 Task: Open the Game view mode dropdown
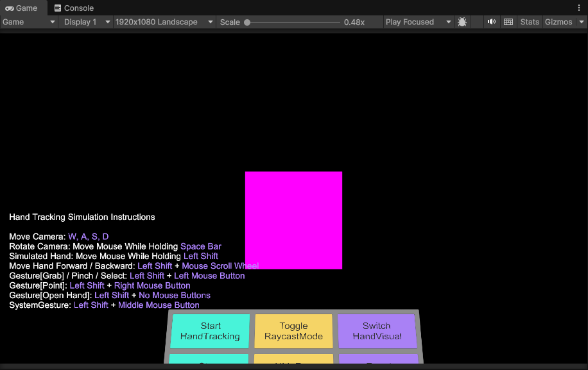[29, 22]
